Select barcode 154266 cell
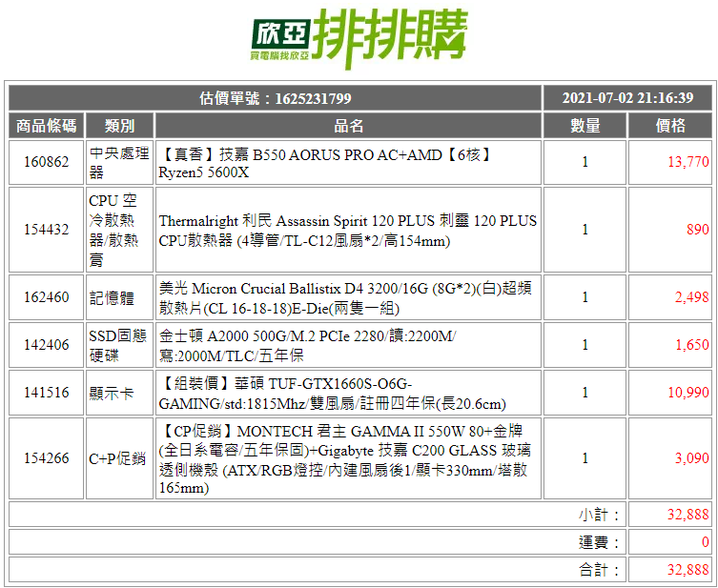The height and width of the screenshot is (588, 718). 46,458
